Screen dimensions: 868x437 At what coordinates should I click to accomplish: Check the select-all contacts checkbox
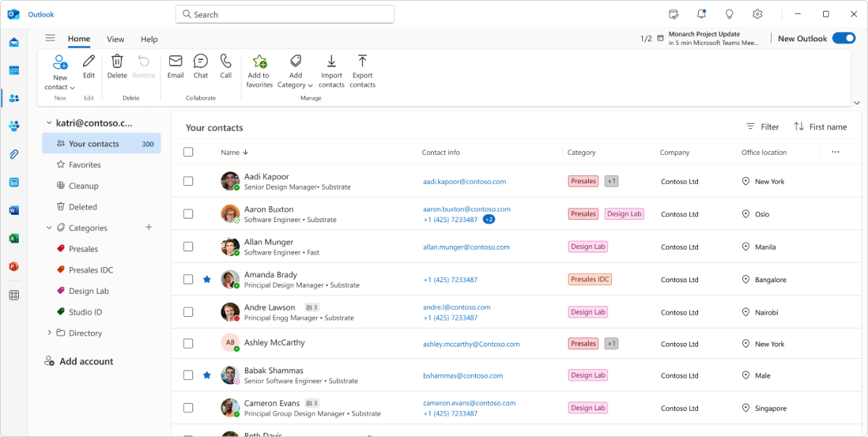tap(188, 152)
